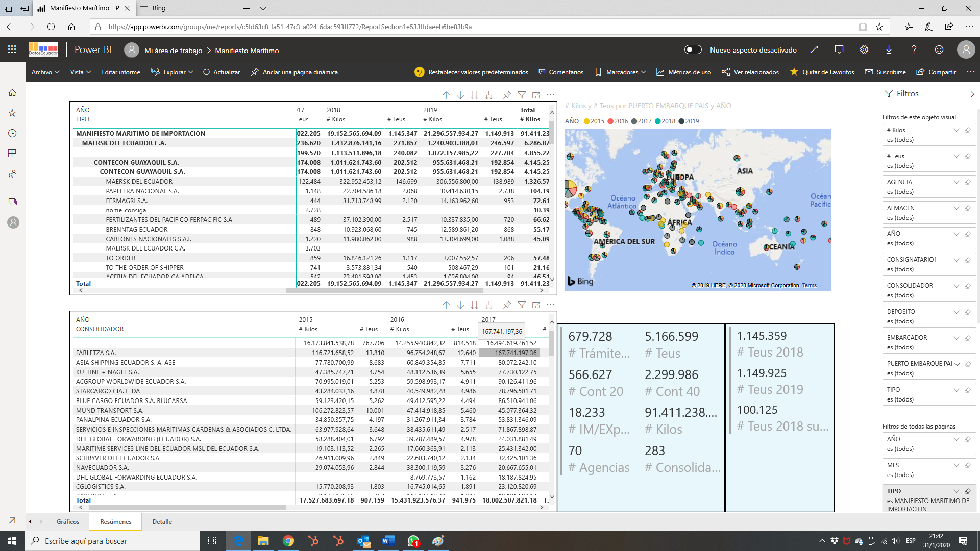Pin the bottom consolidador table visual
The image size is (980, 551).
coord(507,305)
